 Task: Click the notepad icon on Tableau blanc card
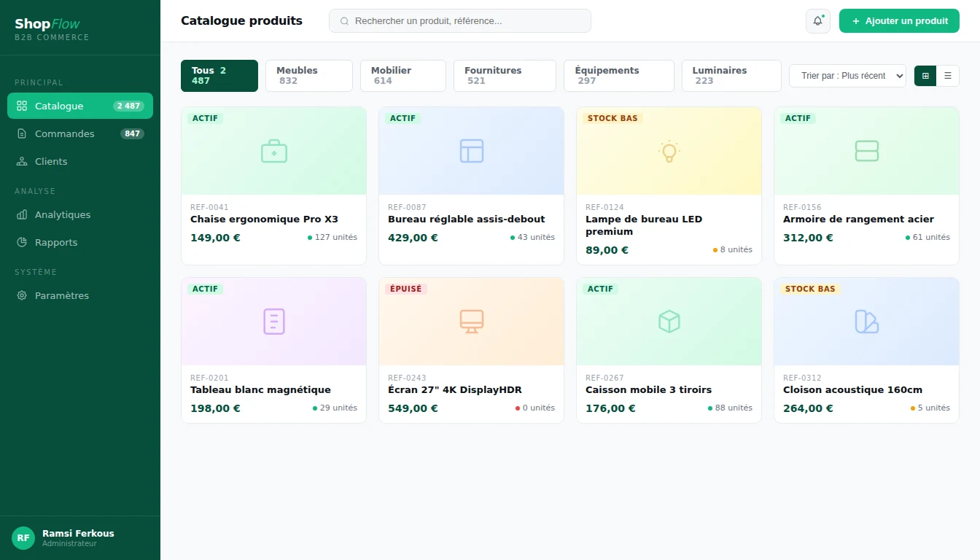click(274, 322)
